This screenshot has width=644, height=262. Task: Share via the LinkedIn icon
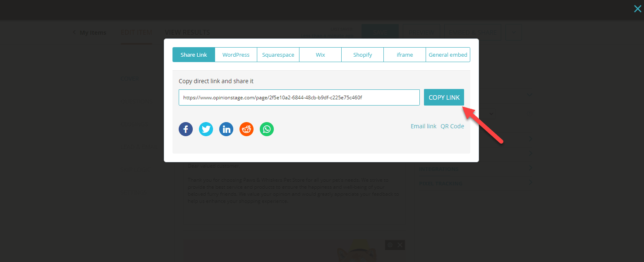pyautogui.click(x=226, y=129)
